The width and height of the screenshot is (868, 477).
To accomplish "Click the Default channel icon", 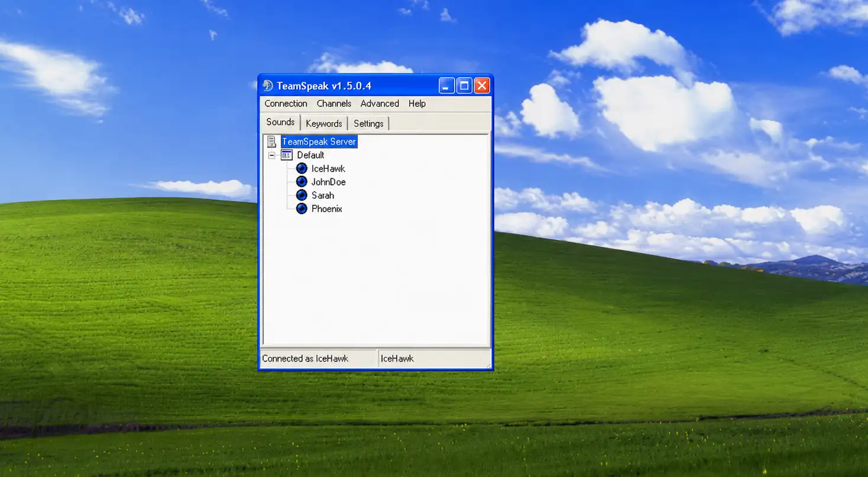I will click(287, 155).
